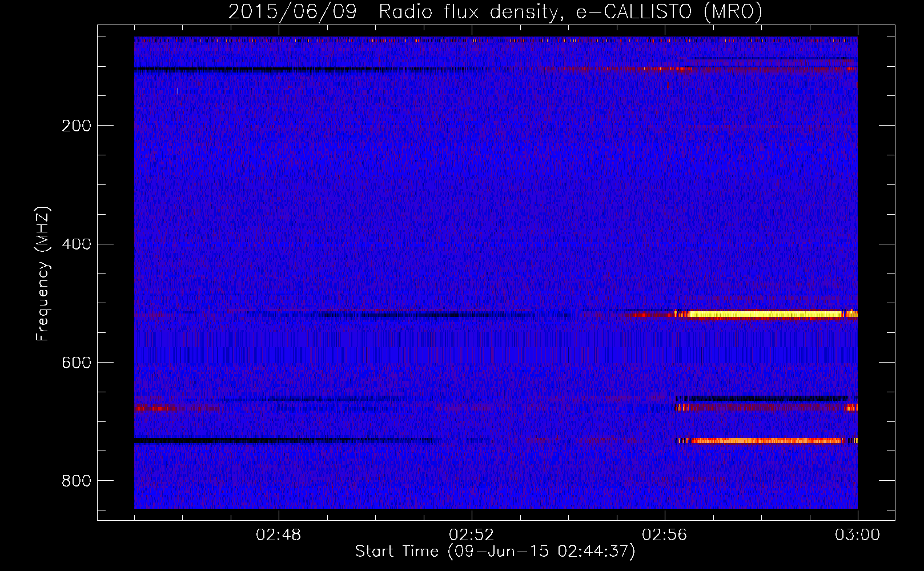
Task: Click the orange emission band near 735 MHz
Action: pos(768,441)
